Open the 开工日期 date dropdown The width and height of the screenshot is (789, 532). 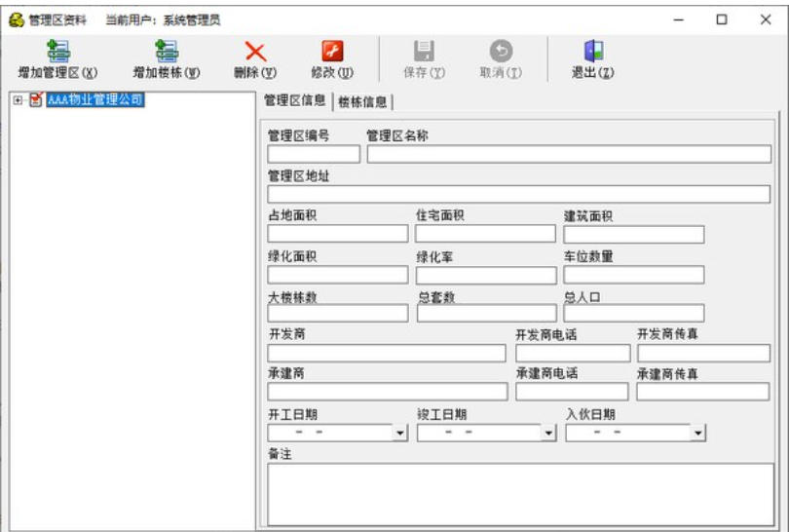[x=400, y=433]
